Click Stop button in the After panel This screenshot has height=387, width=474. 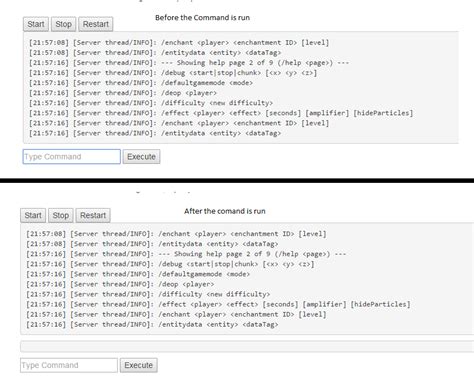(61, 215)
